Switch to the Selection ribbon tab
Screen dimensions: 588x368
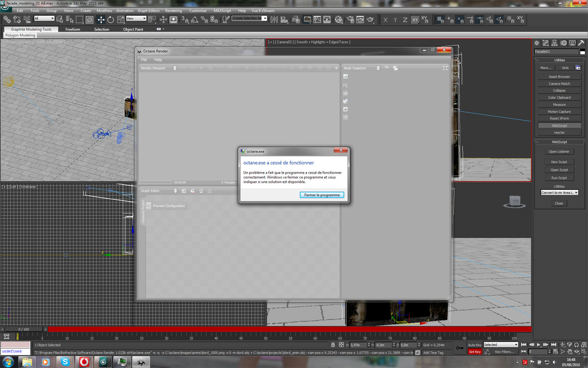[x=102, y=29]
